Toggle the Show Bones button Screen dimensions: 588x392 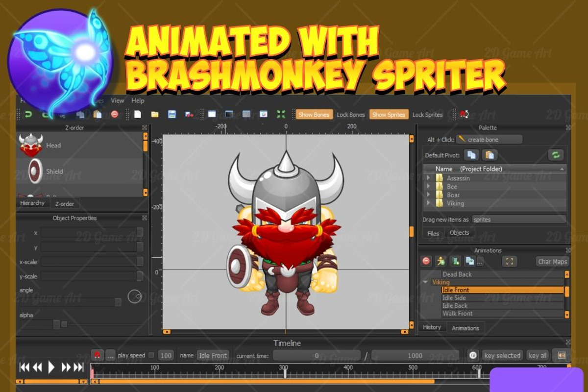pos(314,115)
